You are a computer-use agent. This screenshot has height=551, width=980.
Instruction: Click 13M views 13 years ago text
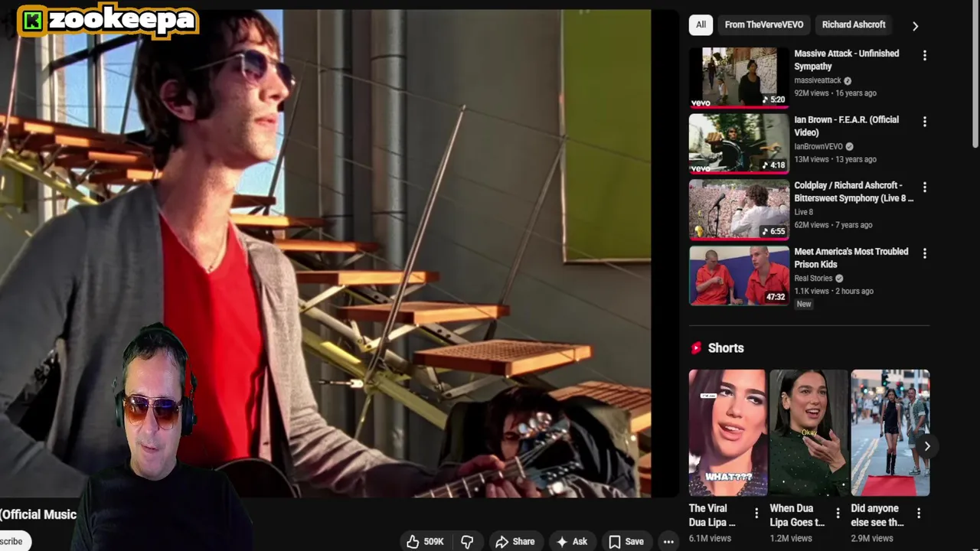pos(835,159)
